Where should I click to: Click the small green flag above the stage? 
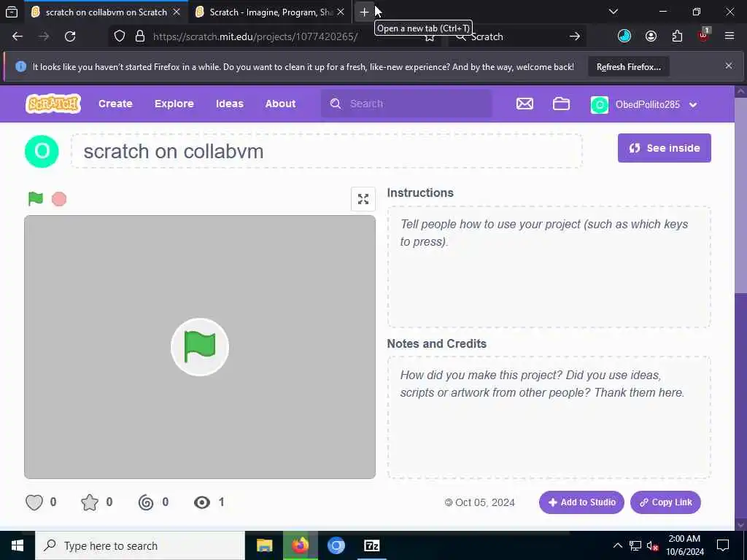36,198
